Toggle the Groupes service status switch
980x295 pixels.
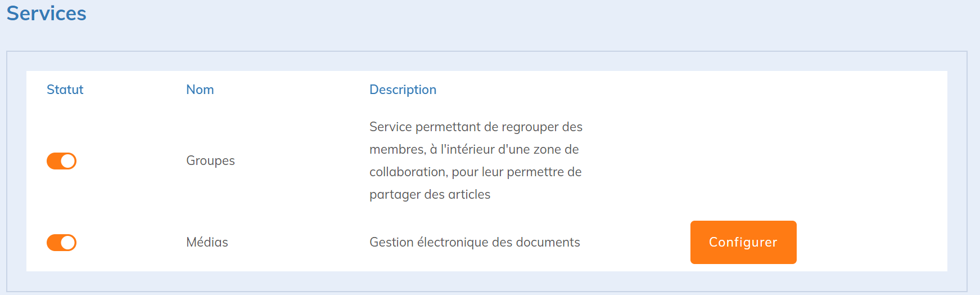(x=61, y=161)
